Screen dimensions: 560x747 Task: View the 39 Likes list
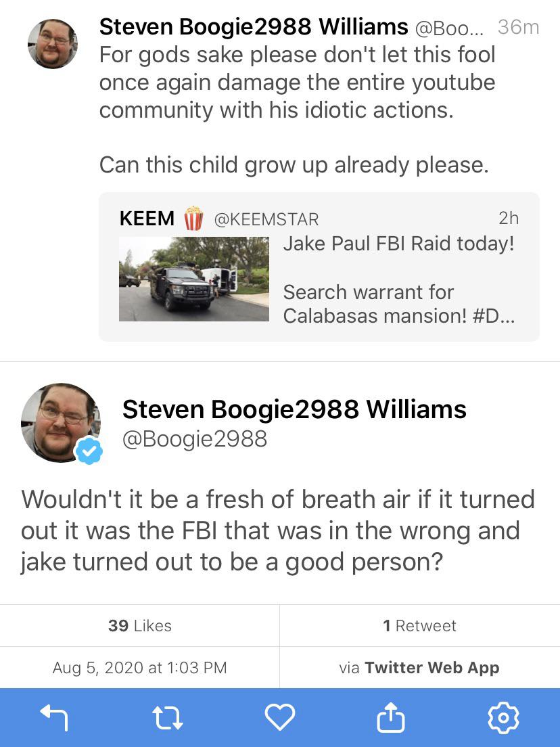click(139, 625)
